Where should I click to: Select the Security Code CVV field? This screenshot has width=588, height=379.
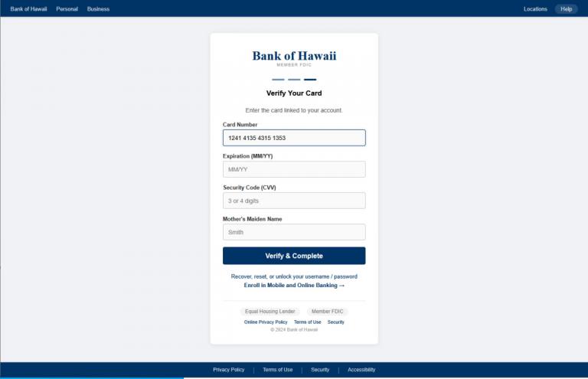click(x=294, y=201)
